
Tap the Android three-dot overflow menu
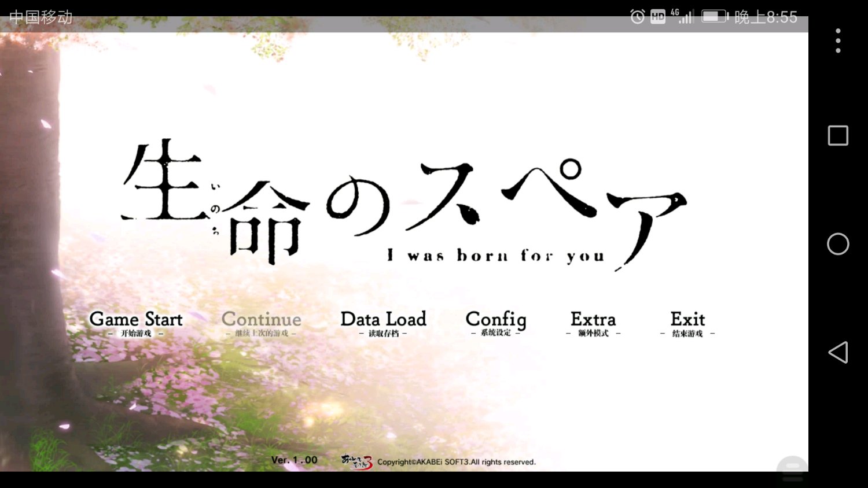click(838, 40)
